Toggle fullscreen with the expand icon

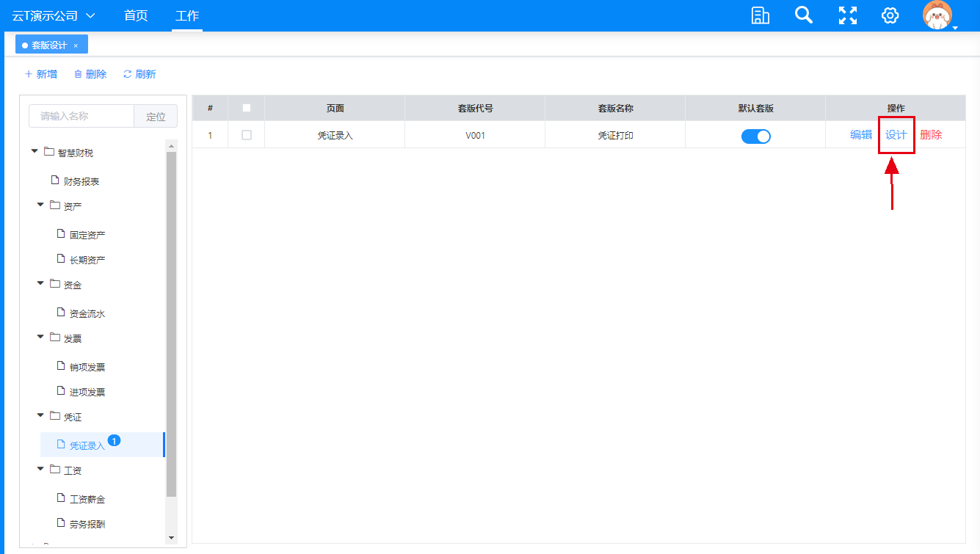tap(848, 15)
